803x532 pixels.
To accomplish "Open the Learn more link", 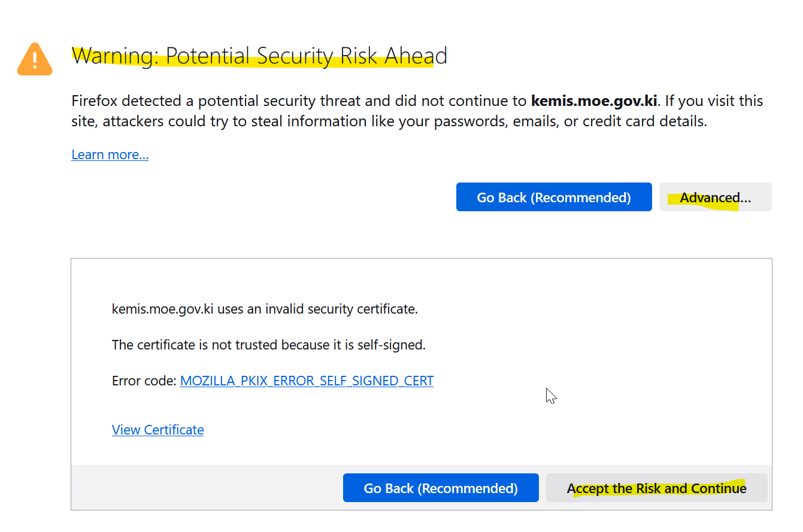I will click(x=110, y=155).
